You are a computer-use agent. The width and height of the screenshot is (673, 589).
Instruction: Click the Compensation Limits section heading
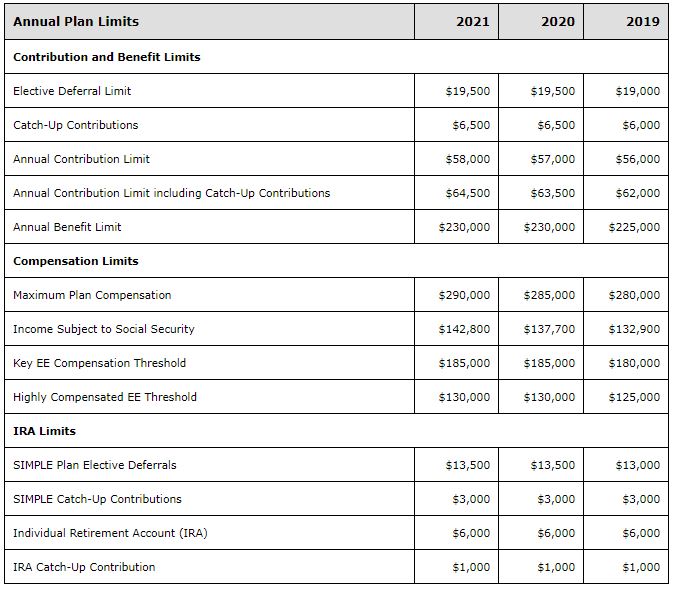pyautogui.click(x=76, y=261)
